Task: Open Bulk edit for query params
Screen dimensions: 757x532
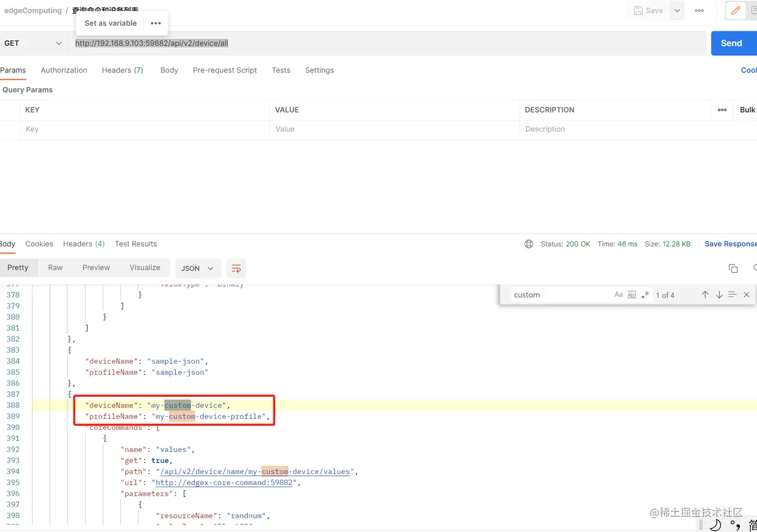Action: [748, 110]
